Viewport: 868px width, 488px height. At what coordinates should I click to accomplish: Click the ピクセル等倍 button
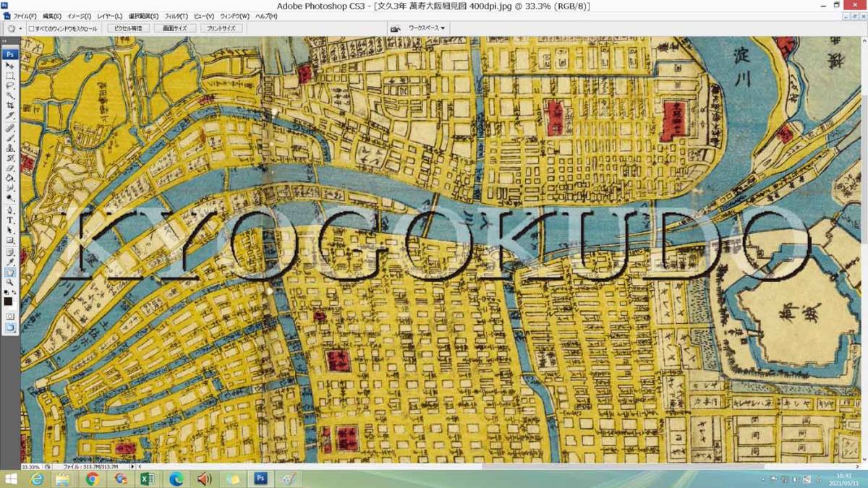[x=129, y=28]
